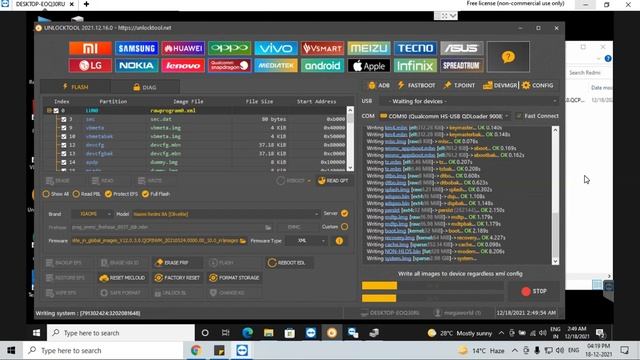
Task: Browse for firmware folder icon
Action: coord(243,241)
